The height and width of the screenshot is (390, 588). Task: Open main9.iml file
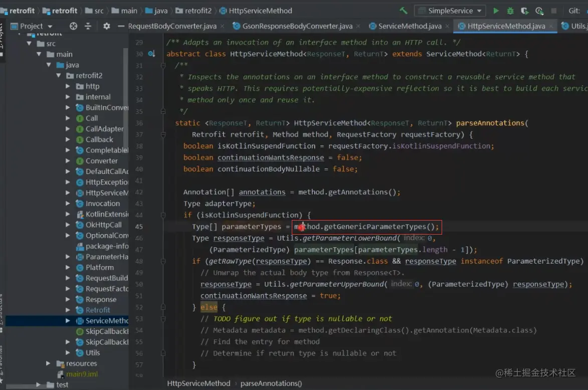click(x=82, y=374)
